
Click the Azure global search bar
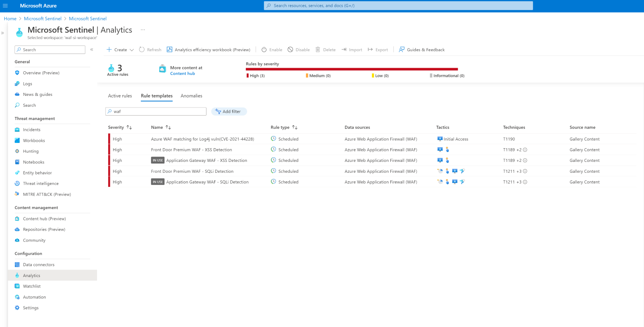[398, 6]
